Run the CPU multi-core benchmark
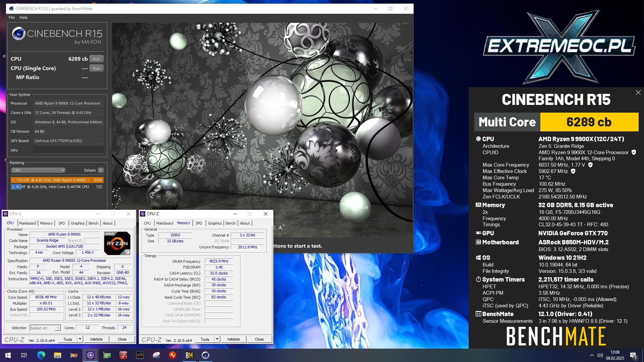 pos(97,59)
